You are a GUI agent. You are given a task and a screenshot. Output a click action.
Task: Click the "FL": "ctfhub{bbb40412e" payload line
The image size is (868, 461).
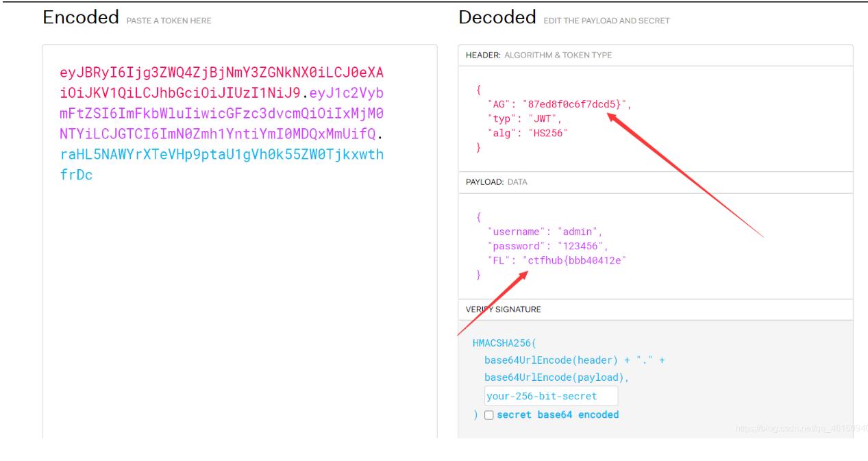point(557,260)
